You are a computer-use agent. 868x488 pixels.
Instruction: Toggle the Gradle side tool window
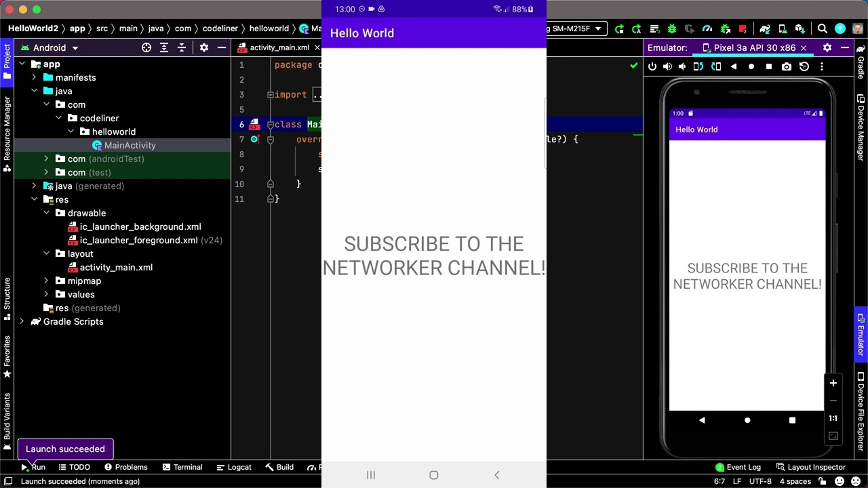coord(861,62)
